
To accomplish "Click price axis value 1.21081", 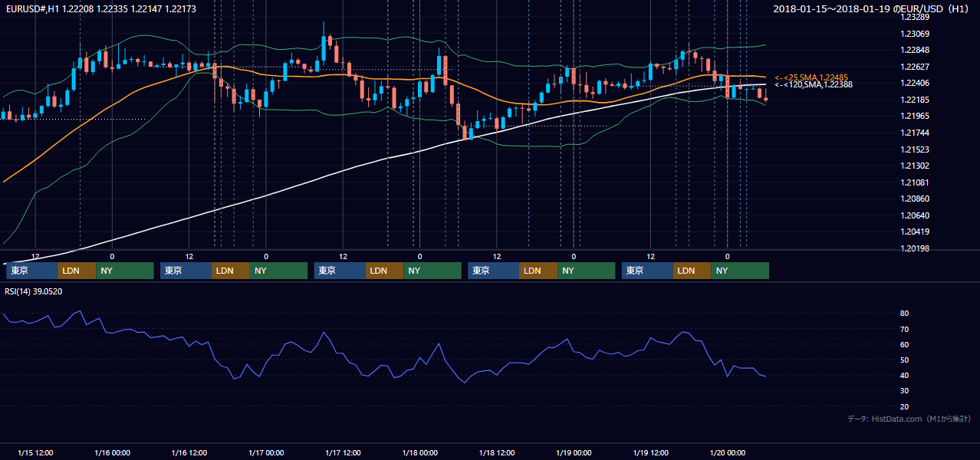I will click(x=915, y=182).
